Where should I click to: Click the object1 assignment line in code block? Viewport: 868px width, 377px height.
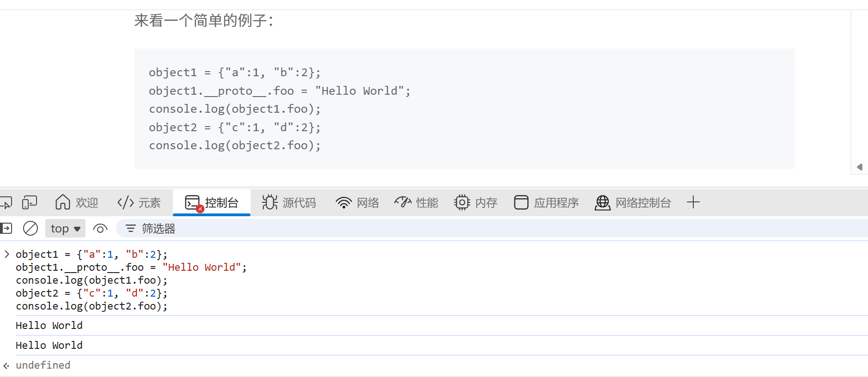coord(235,73)
